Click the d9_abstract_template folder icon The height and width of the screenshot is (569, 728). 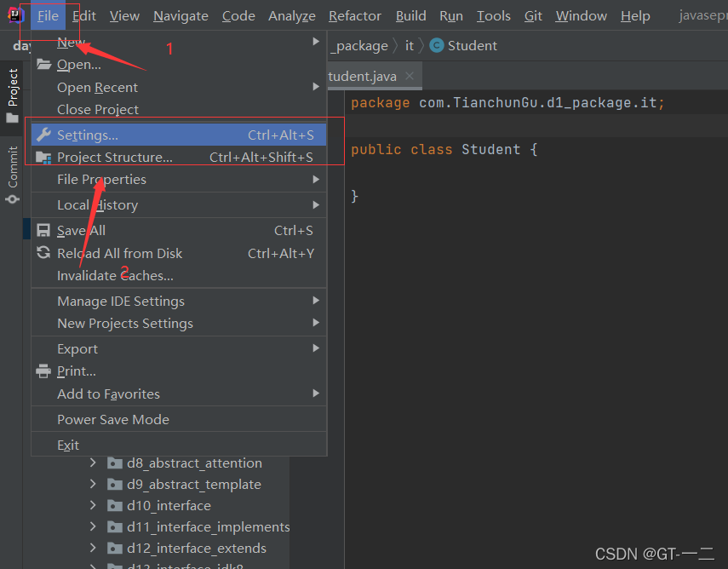click(115, 485)
